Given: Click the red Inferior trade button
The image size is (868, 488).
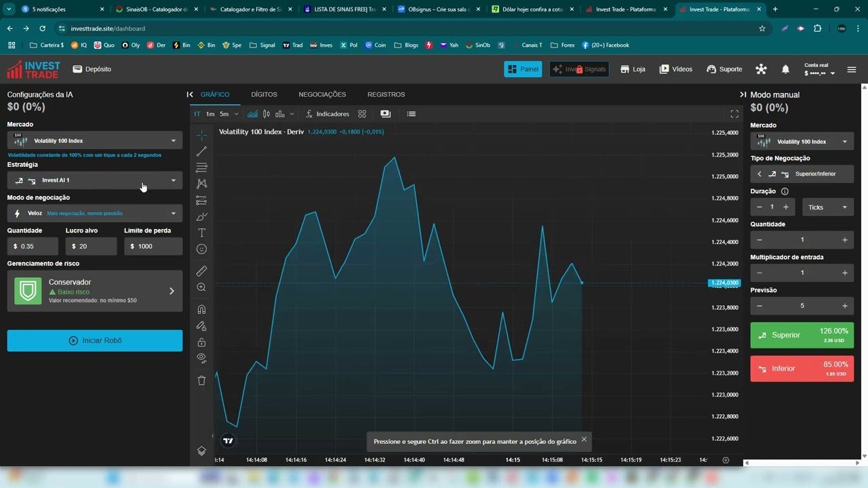Looking at the screenshot, I should pyautogui.click(x=802, y=369).
